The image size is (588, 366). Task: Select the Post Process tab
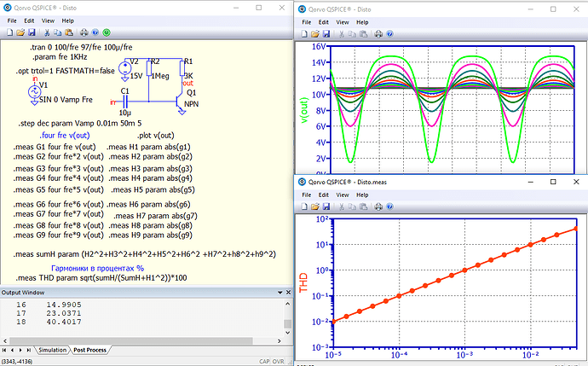click(89, 350)
